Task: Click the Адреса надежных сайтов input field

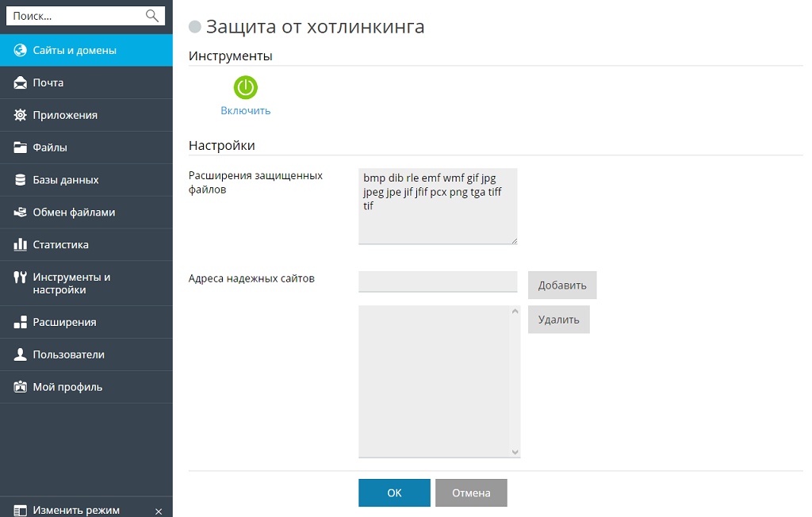Action: click(x=438, y=281)
